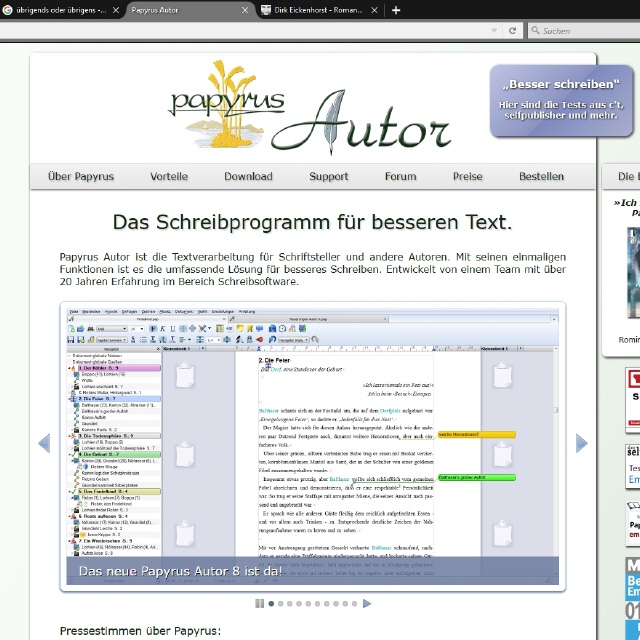Jump to the sixth slideshow dot
The height and width of the screenshot is (640, 640).
(x=318, y=604)
